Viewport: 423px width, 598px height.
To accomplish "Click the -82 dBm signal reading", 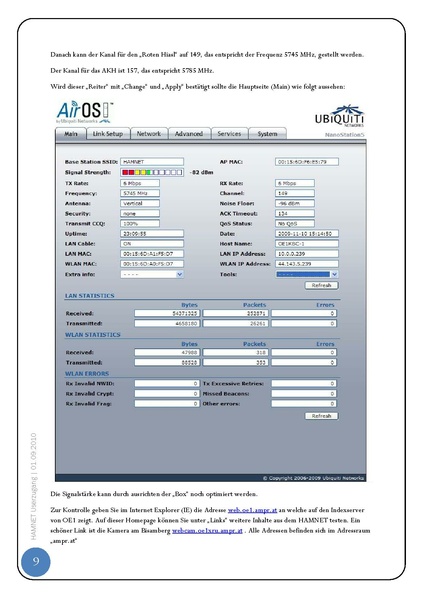I will point(201,172).
